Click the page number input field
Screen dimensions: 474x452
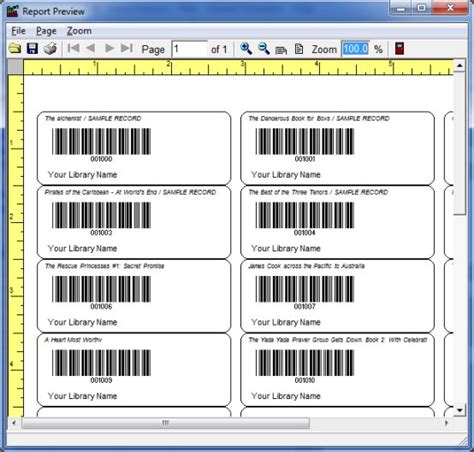[189, 49]
